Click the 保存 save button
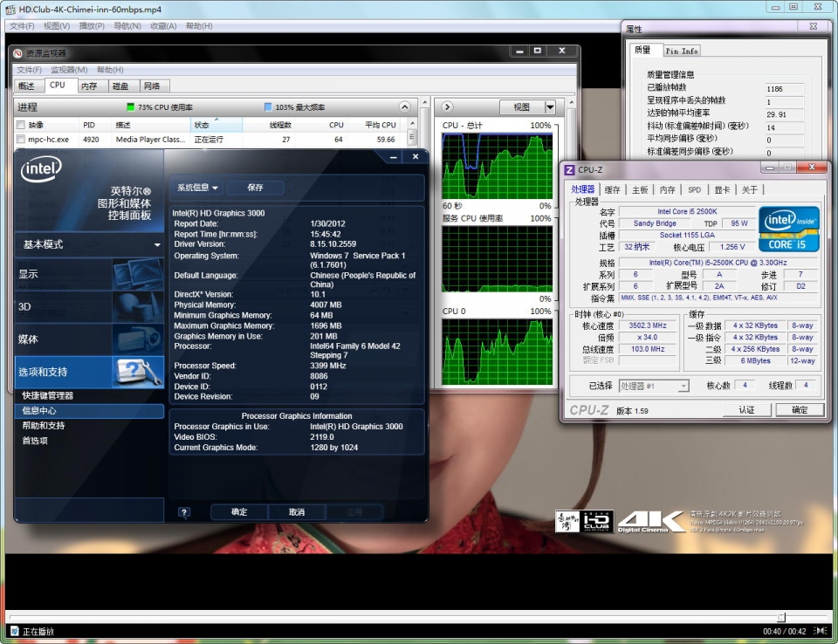This screenshot has height=644, width=838. pyautogui.click(x=255, y=188)
